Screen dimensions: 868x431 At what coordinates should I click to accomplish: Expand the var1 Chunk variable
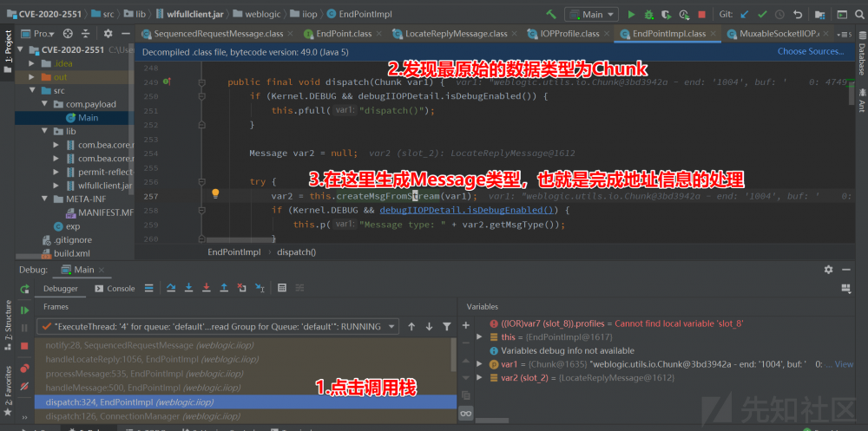click(x=479, y=364)
